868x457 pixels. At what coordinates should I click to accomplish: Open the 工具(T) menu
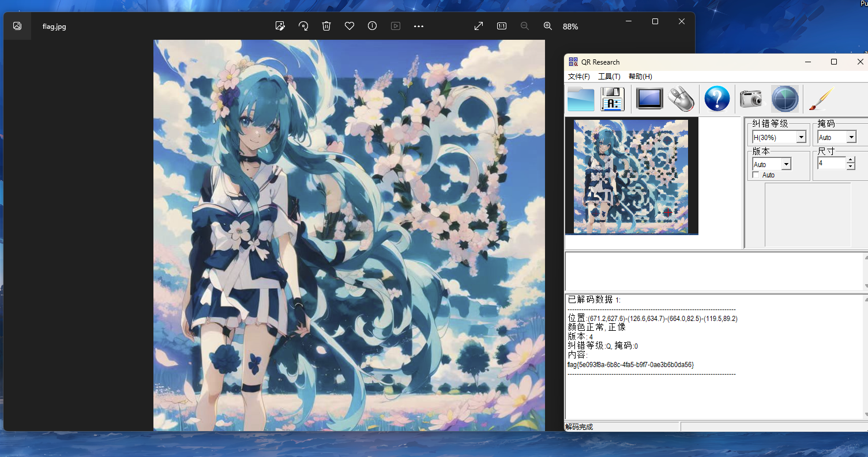click(609, 77)
